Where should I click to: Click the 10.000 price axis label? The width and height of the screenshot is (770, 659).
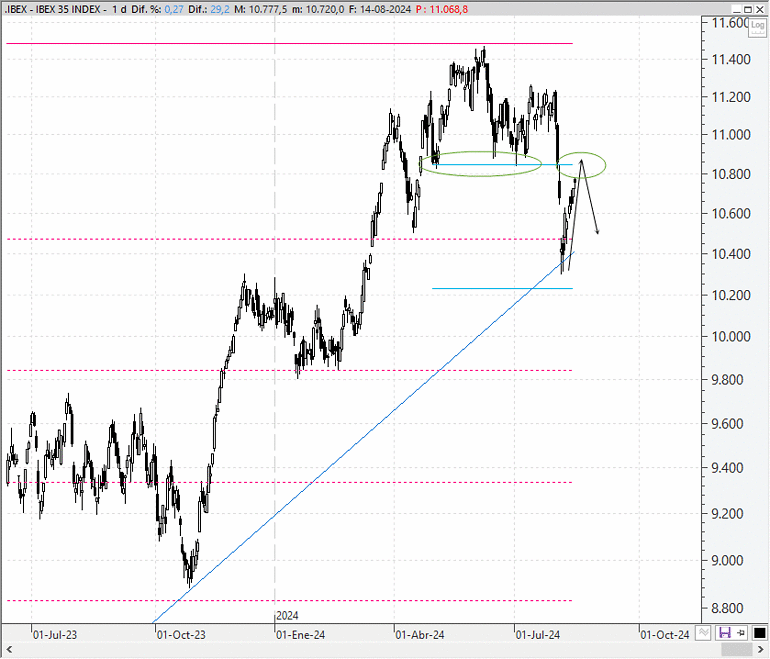731,337
